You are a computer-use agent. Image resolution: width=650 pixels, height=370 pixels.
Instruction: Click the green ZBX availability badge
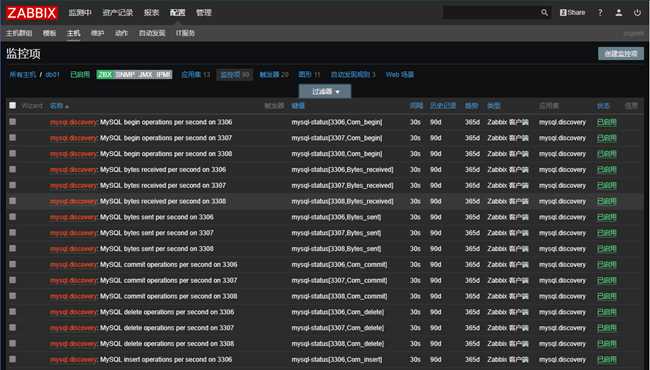(x=105, y=75)
